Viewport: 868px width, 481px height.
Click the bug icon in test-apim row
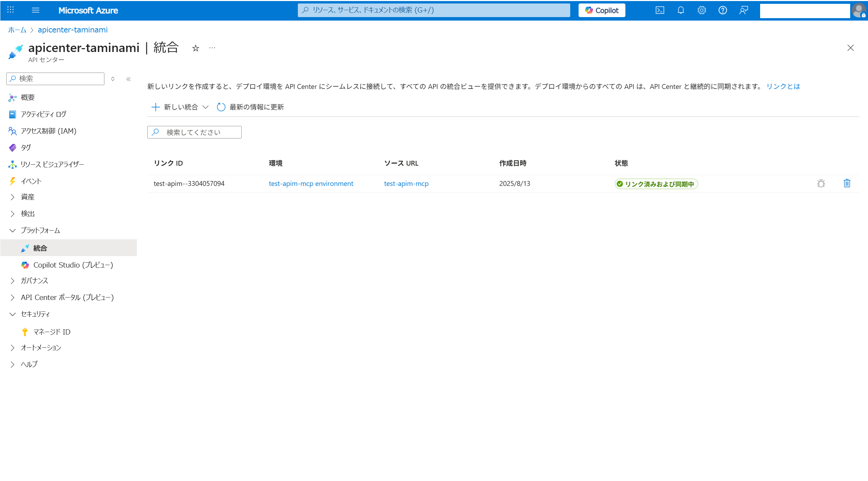pos(821,183)
